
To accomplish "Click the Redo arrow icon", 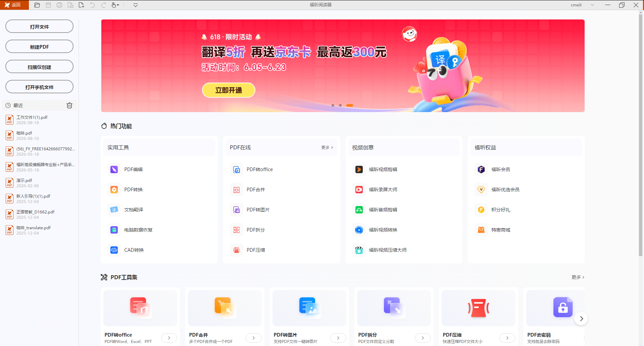I will click(103, 5).
